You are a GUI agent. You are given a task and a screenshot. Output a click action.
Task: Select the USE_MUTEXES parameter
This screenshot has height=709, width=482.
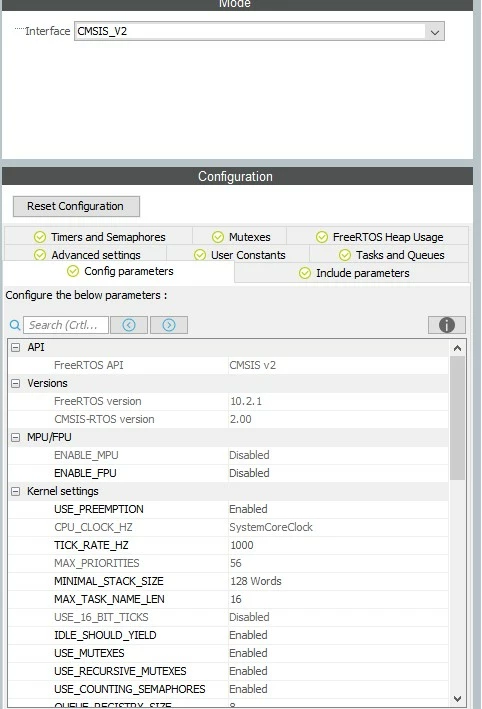click(x=228, y=653)
